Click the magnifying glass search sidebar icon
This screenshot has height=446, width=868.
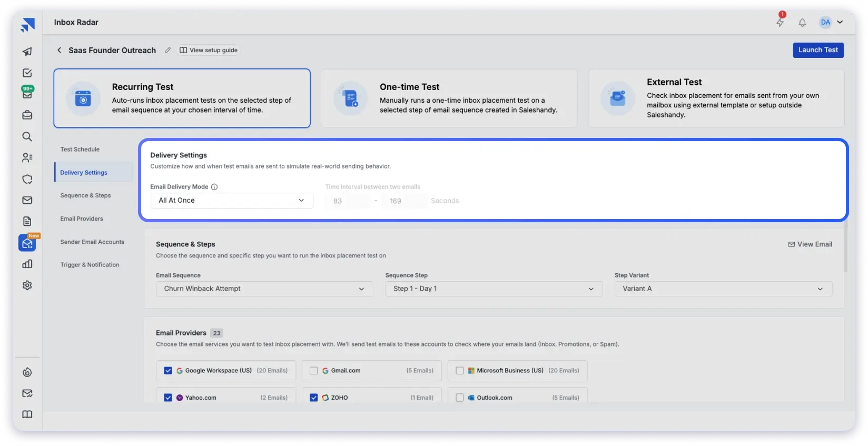pyautogui.click(x=27, y=137)
